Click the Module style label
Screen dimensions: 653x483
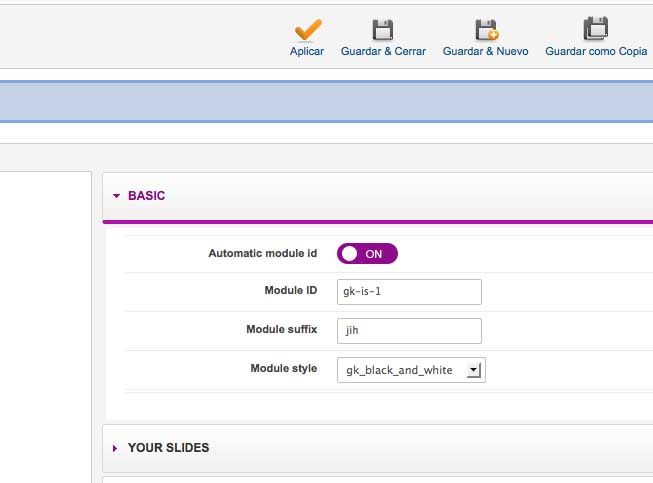(284, 368)
